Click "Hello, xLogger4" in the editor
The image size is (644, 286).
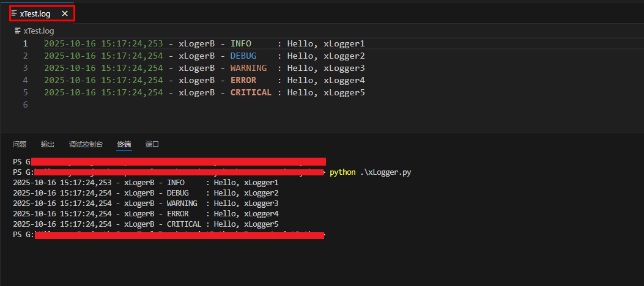click(326, 81)
